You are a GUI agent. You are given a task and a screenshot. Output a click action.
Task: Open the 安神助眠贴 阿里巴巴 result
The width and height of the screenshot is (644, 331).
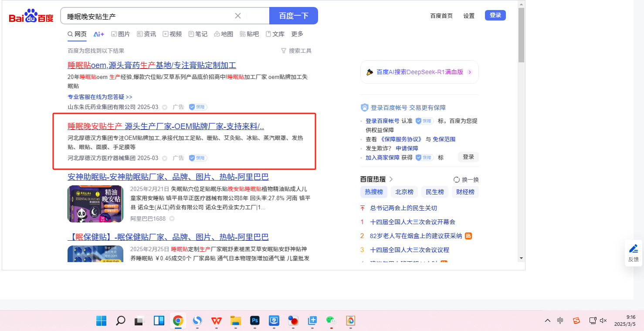click(x=168, y=177)
